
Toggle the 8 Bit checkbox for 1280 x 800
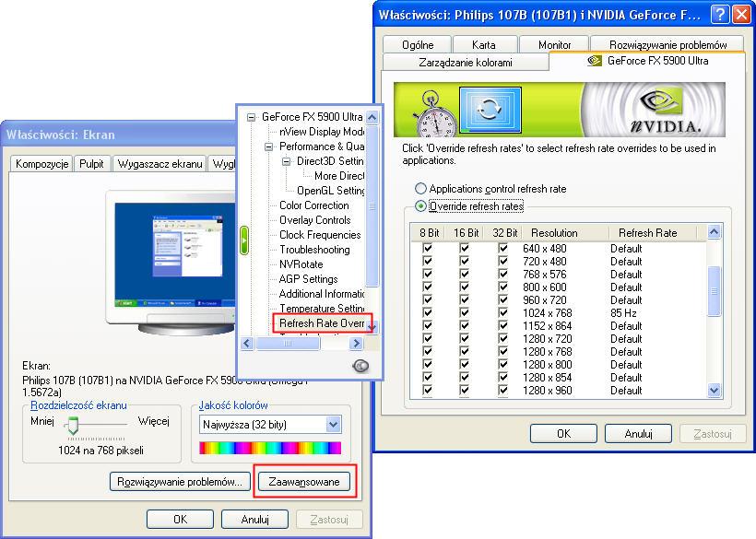tap(427, 365)
